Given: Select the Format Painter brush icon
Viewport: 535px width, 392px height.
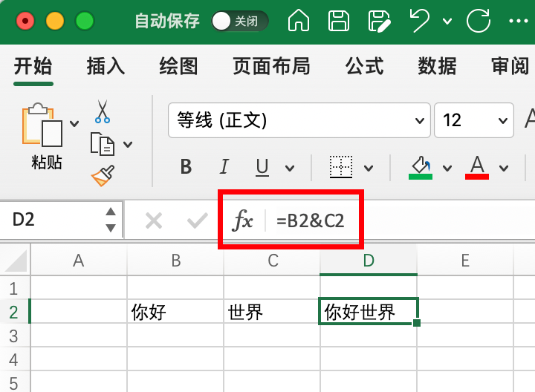Looking at the screenshot, I should click(x=102, y=176).
